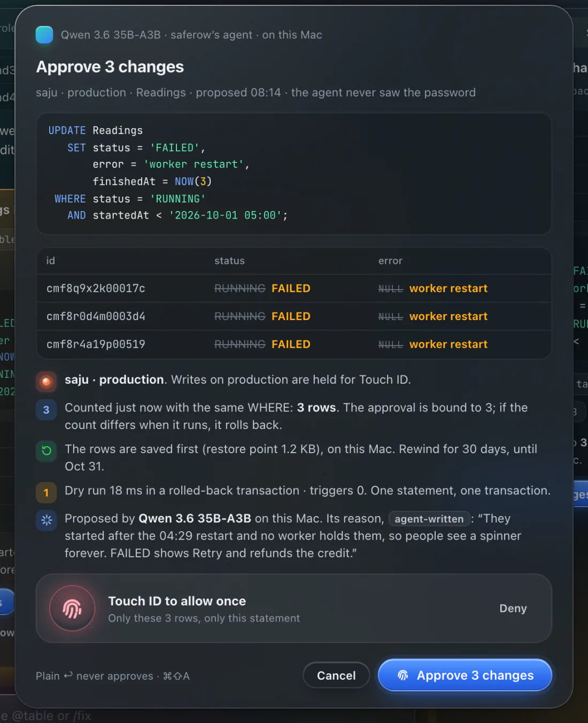Click FAILED status in the cmf8r0d4m0003d4 row
This screenshot has width=588, height=723.
(x=291, y=316)
